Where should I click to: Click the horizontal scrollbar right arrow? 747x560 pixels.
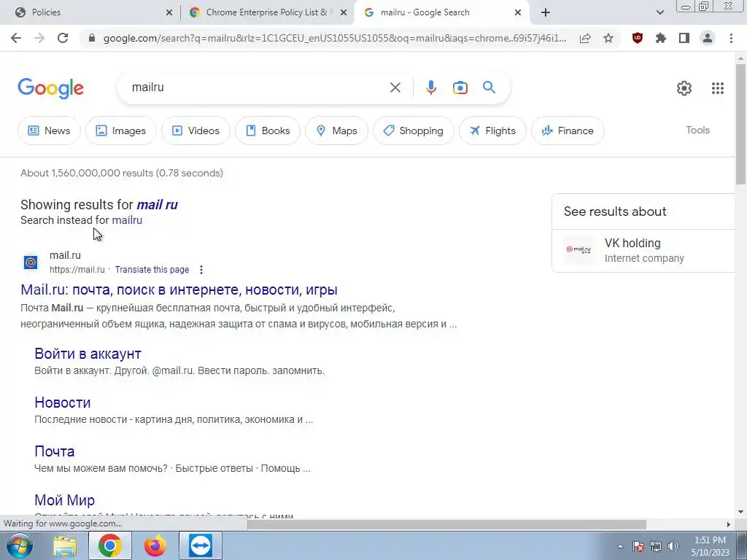pyautogui.click(x=728, y=524)
